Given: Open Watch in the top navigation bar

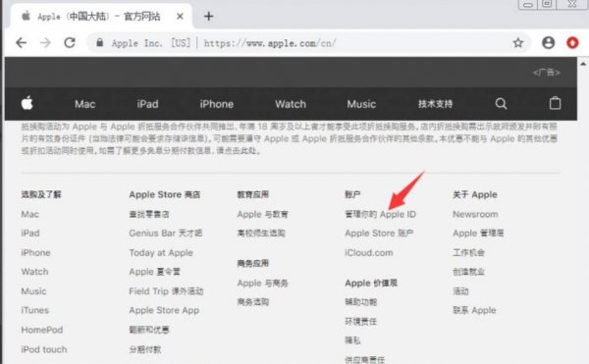Looking at the screenshot, I should (x=291, y=104).
